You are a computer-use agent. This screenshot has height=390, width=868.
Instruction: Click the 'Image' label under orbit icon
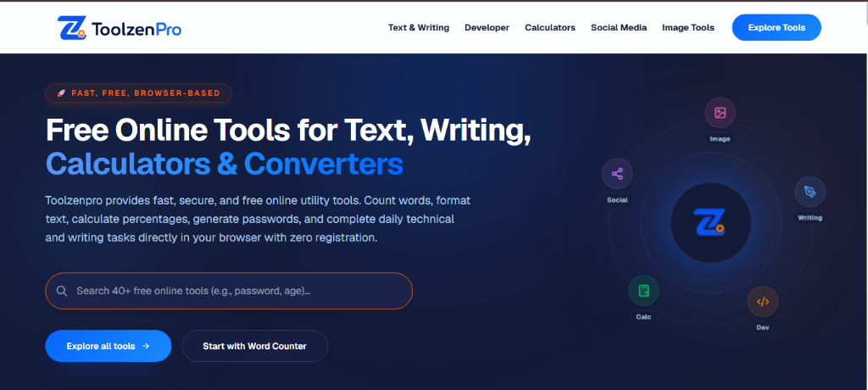721,139
